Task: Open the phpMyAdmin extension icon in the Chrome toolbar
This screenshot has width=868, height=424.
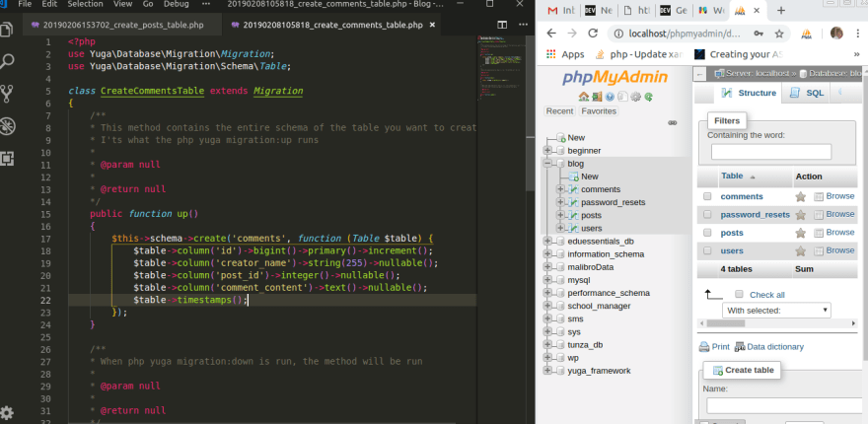Action: (x=807, y=34)
